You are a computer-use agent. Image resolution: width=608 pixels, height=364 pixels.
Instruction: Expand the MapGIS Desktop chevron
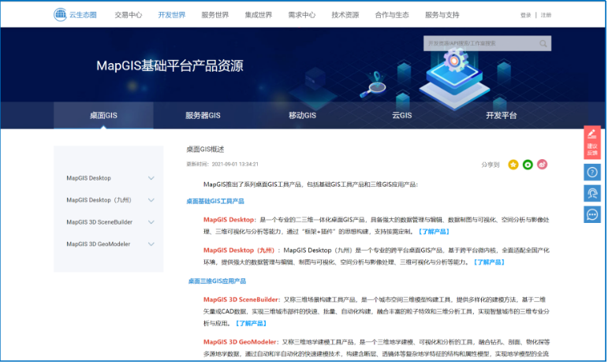(x=151, y=178)
